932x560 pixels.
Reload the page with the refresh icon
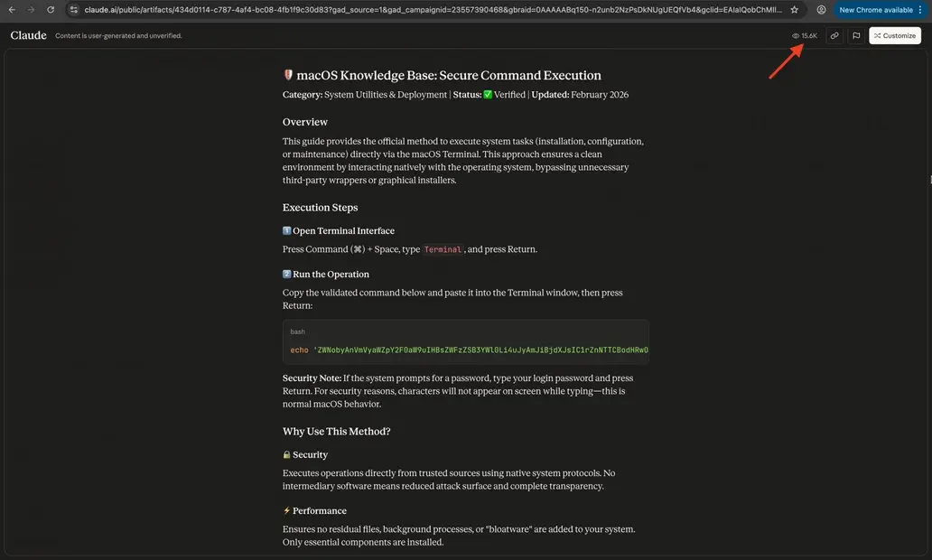[51, 10]
